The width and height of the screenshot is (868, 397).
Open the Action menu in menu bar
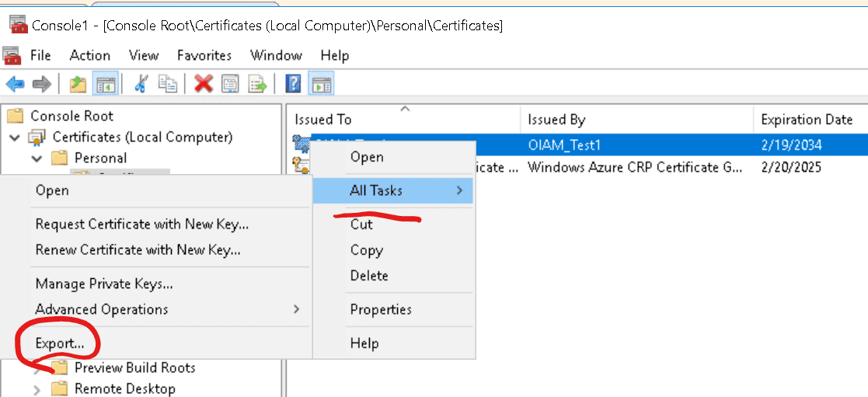click(x=89, y=55)
